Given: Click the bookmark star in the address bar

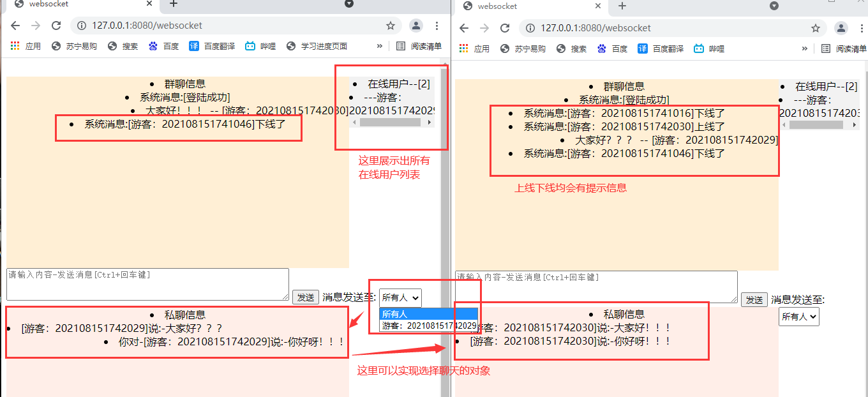Looking at the screenshot, I should tap(390, 26).
